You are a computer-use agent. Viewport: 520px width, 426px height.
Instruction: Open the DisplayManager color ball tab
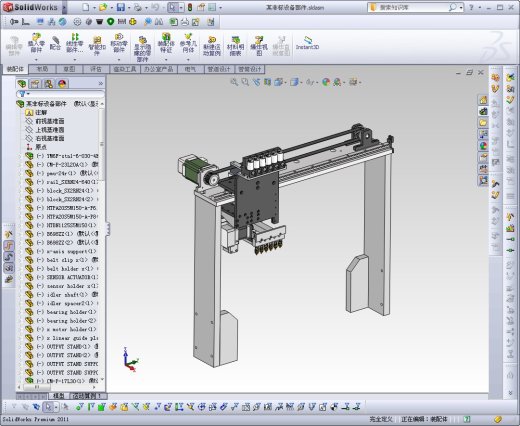click(x=62, y=84)
